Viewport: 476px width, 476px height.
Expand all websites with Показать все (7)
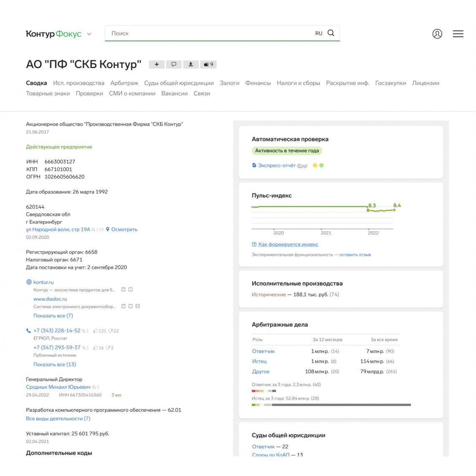coord(53,316)
